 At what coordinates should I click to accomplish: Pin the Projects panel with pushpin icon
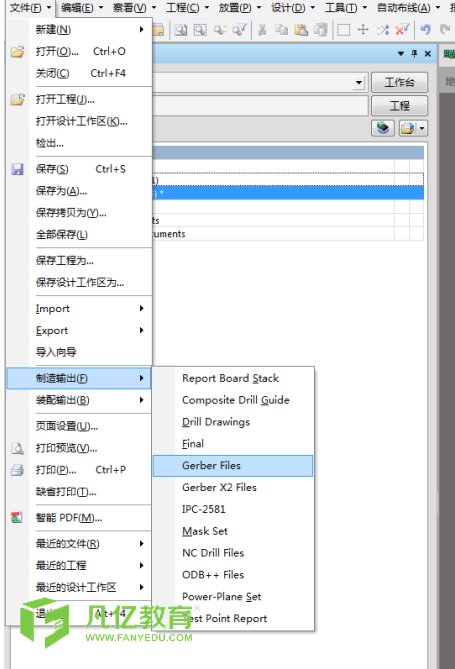pyautogui.click(x=414, y=53)
